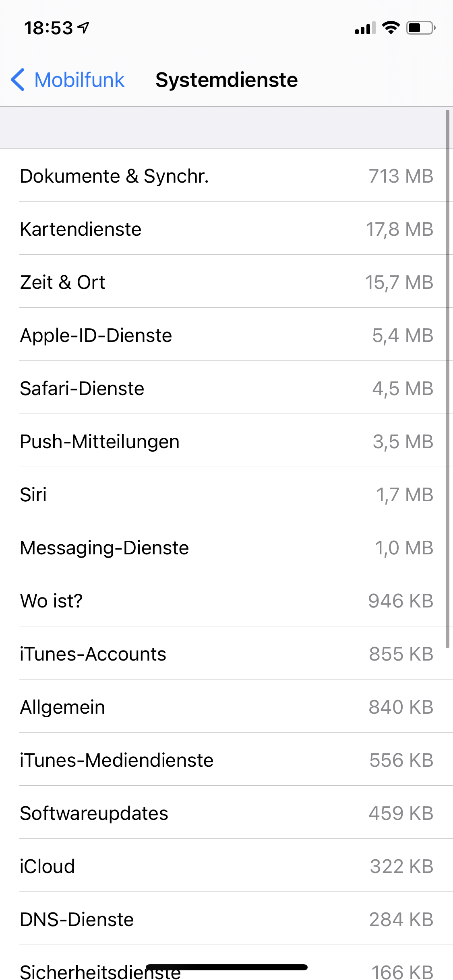Tap the location arrow icon beside time
The image size is (453, 980).
click(84, 27)
